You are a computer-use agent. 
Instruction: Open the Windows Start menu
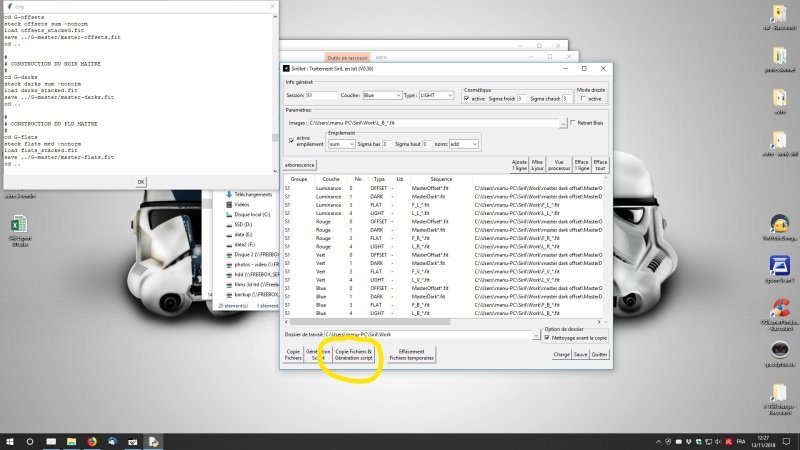pos(9,441)
